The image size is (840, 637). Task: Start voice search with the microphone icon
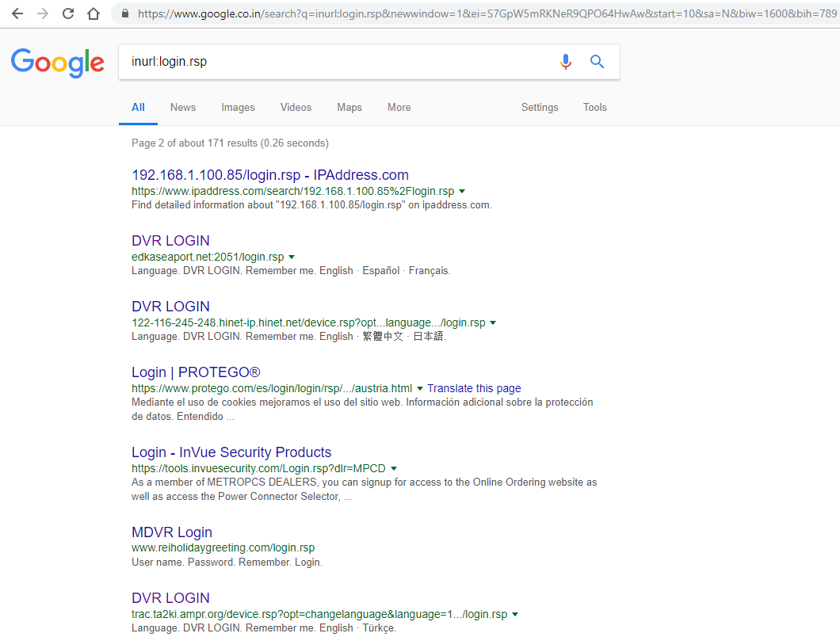tap(565, 62)
